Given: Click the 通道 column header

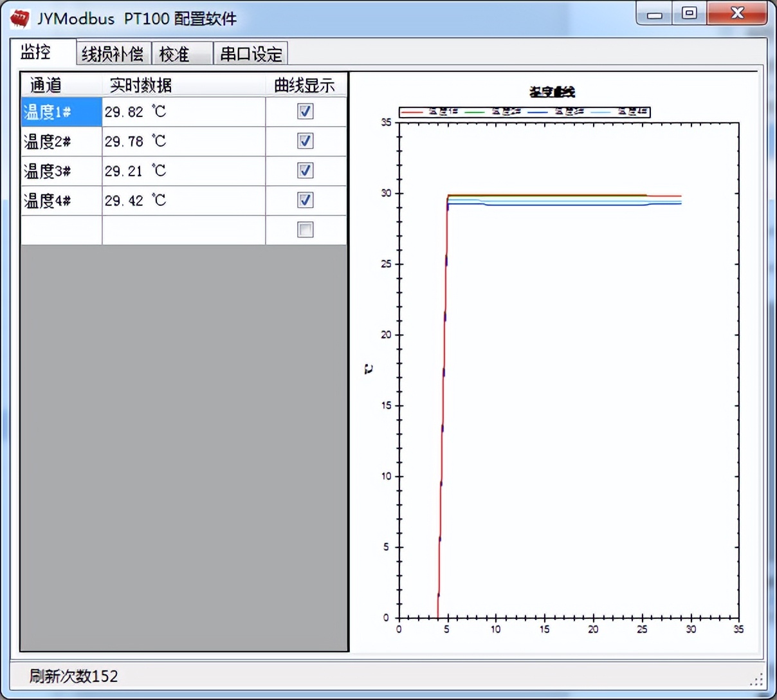Looking at the screenshot, I should [46, 85].
